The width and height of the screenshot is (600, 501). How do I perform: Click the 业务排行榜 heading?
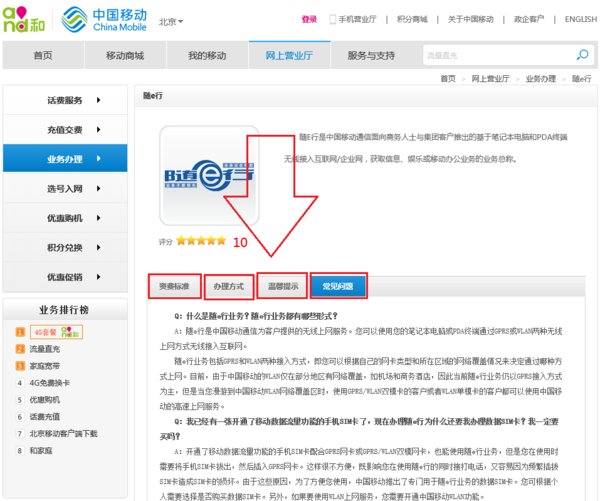coord(64,310)
